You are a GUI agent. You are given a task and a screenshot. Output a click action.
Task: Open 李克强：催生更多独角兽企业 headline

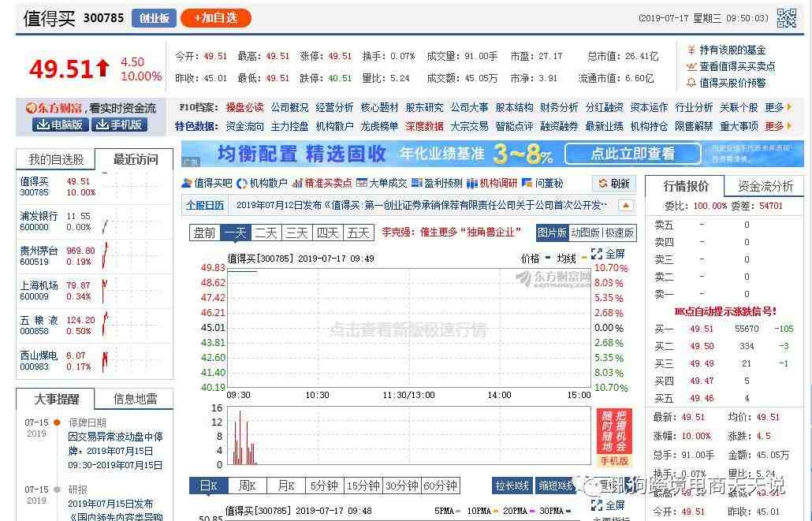[451, 232]
